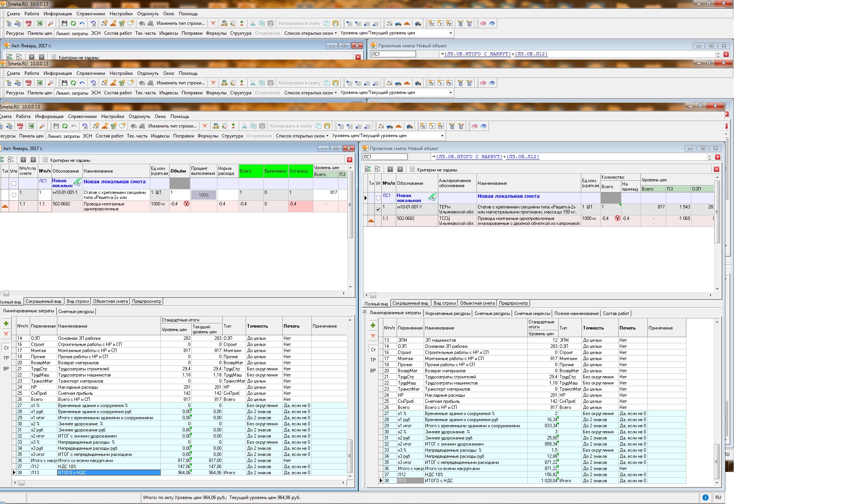Click the up arrow icon in the Act criteria bar
The width and height of the screenshot is (853, 504).
coord(23,160)
